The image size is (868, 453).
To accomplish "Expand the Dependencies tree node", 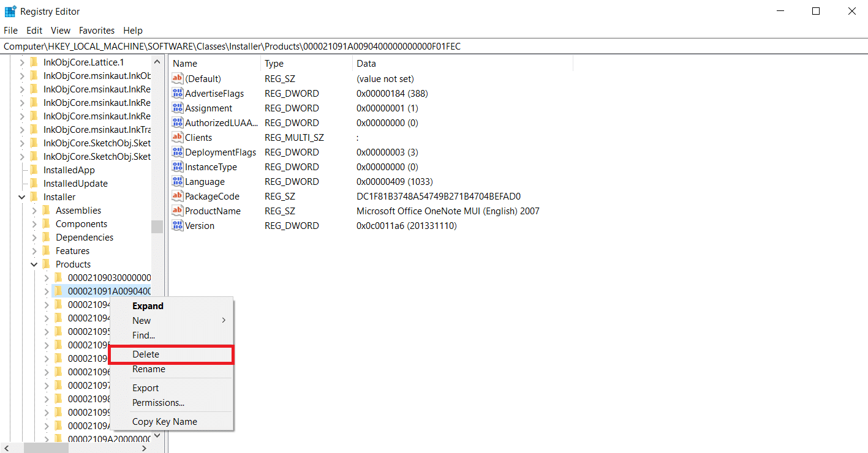I will tap(34, 238).
